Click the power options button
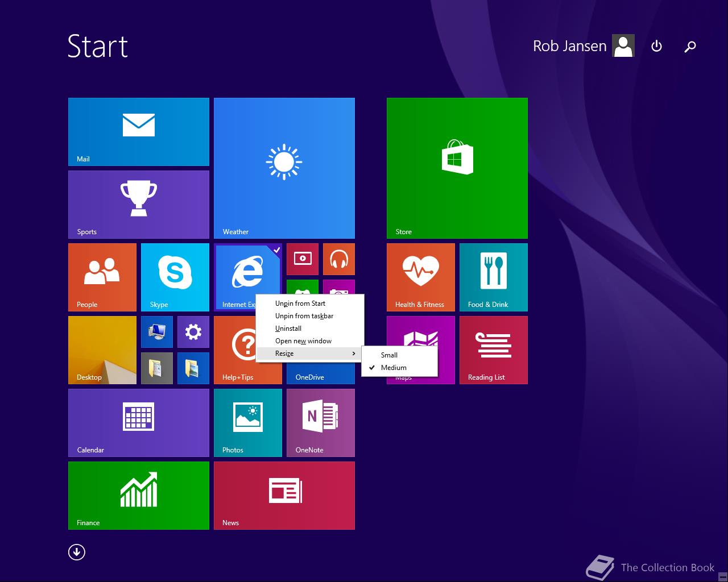 tap(656, 46)
